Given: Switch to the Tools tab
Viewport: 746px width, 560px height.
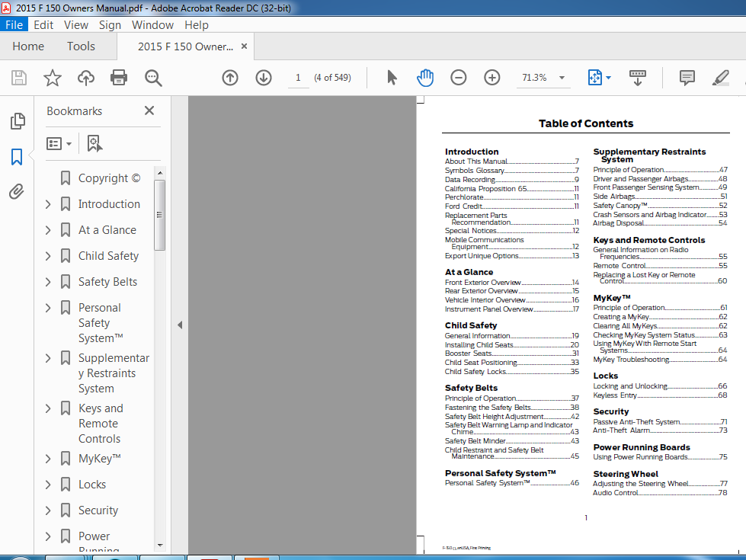Looking at the screenshot, I should (81, 46).
